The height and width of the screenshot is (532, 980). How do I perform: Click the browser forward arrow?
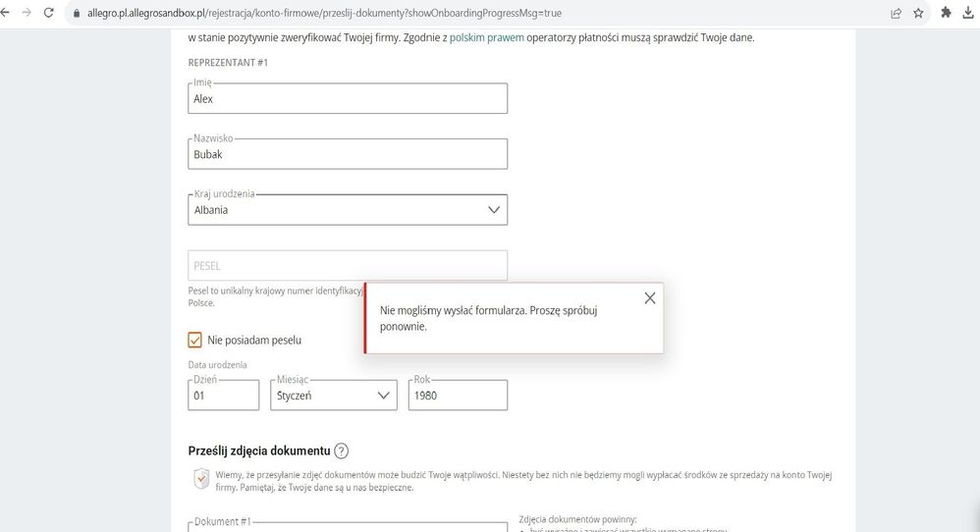pos(27,13)
